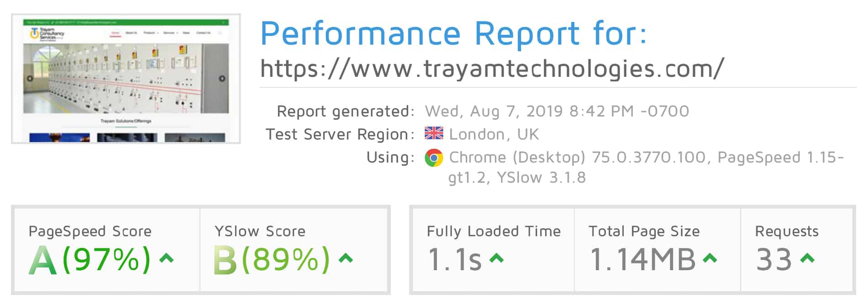Click the Trayam logo in the thumbnail
This screenshot has width=868, height=306.
47,34
